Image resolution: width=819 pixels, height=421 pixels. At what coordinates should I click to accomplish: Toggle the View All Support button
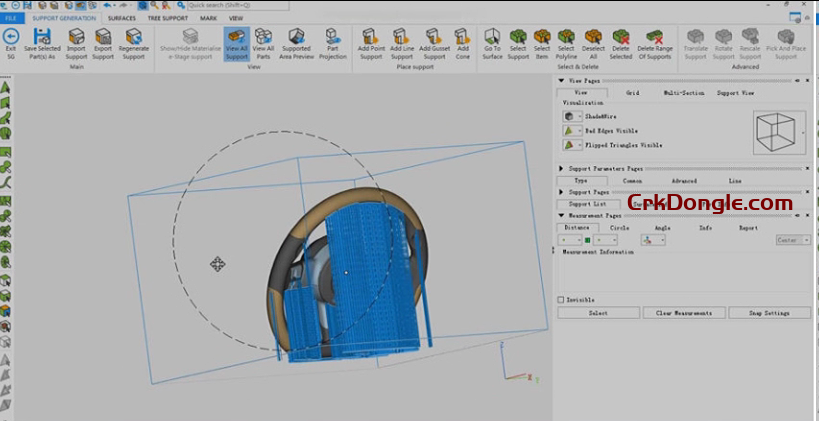coord(236,44)
